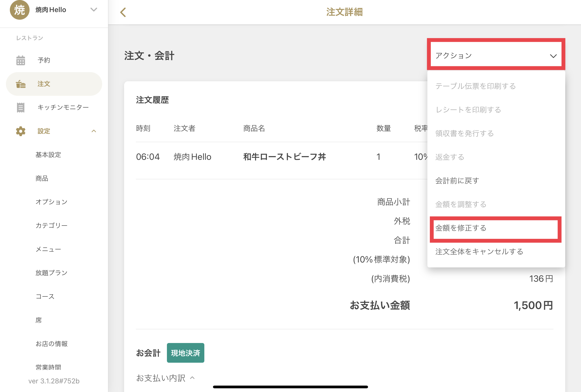Collapse the お支払い内訳 section
581x392 pixels.
(x=192, y=378)
